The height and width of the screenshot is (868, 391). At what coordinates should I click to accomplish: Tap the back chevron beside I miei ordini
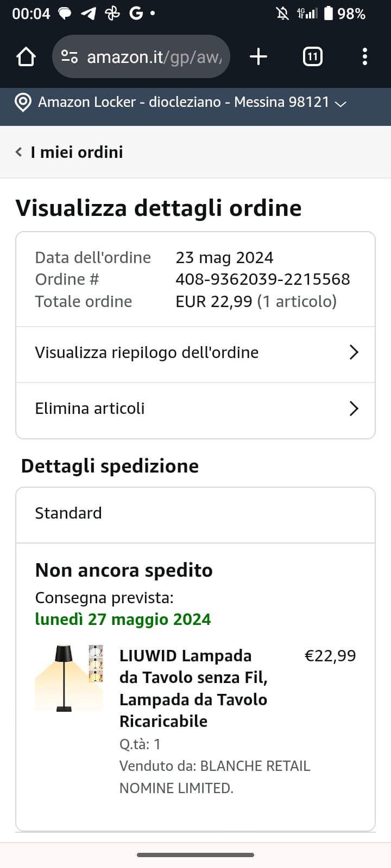[x=19, y=152]
